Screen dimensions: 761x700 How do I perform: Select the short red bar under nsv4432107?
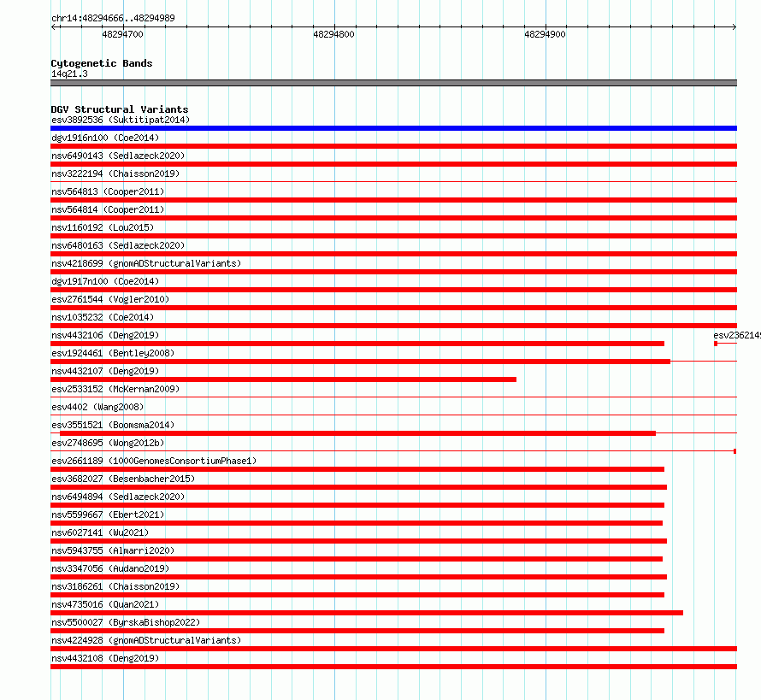pyautogui.click(x=283, y=379)
